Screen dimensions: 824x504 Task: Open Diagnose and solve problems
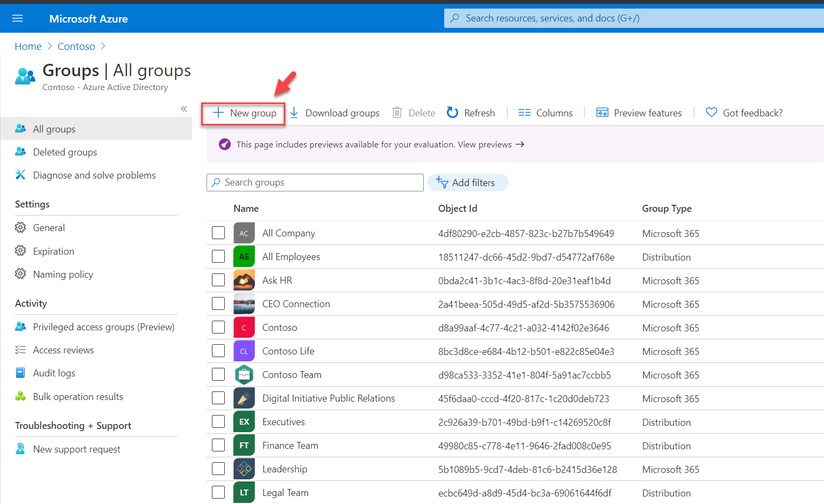(94, 175)
